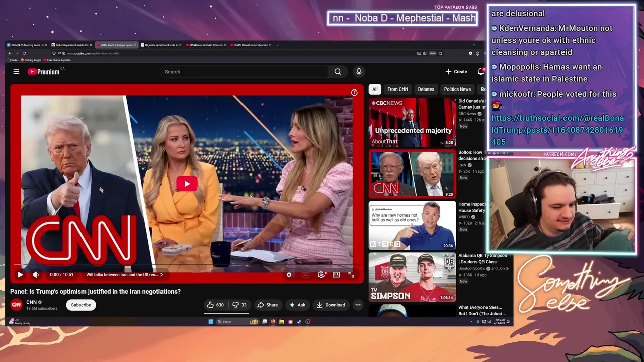The image size is (644, 362).
Task: Open 'Alabama QB Ty Simpson' video title
Action: coord(483,259)
